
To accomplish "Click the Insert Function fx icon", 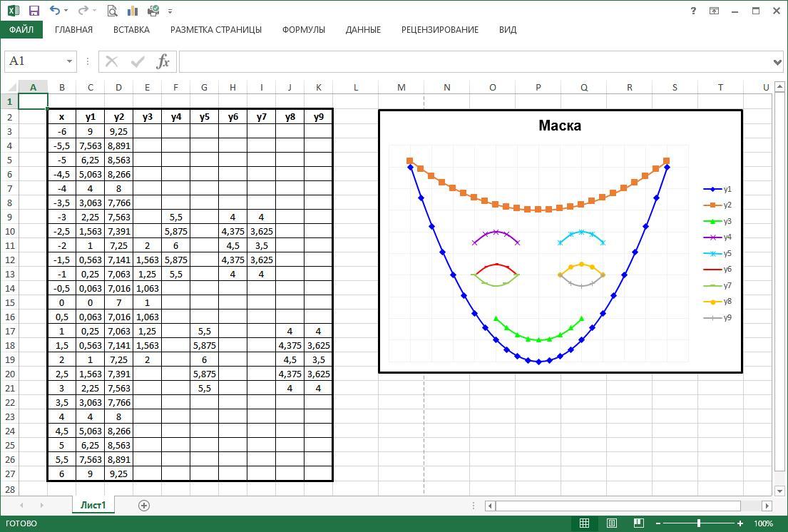I will (163, 61).
